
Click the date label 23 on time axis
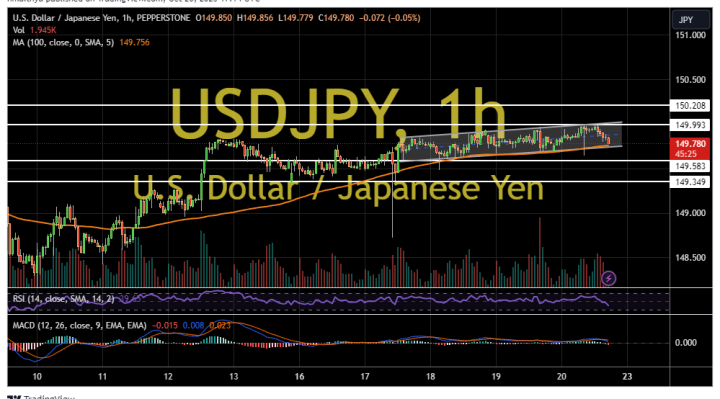point(627,377)
